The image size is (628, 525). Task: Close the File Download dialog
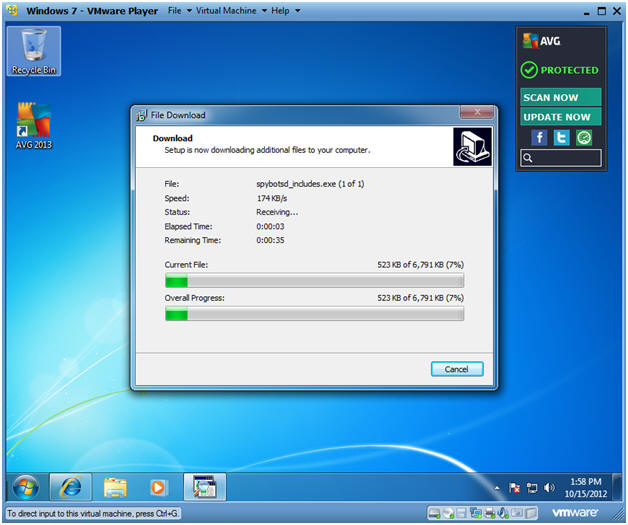[x=477, y=113]
